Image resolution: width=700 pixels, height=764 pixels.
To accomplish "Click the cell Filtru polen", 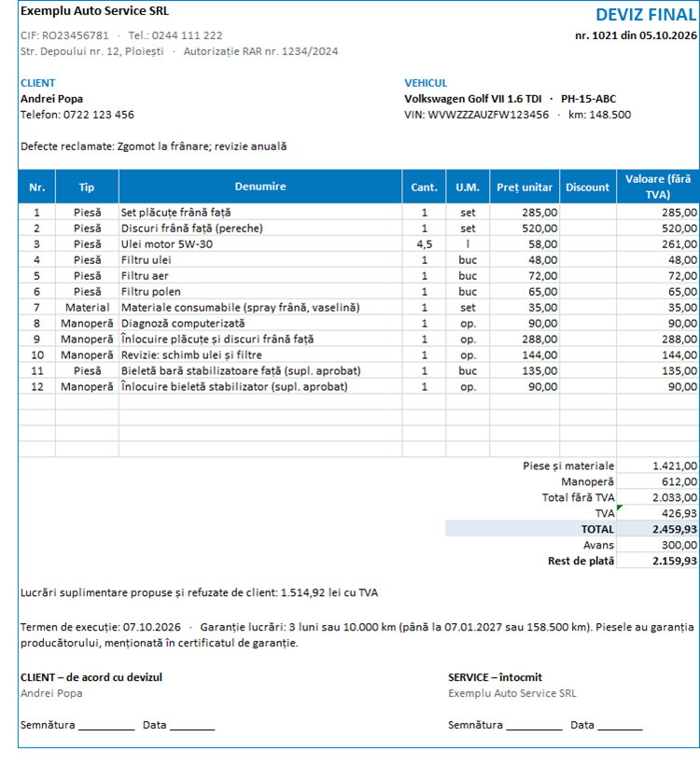I will click(260, 291).
